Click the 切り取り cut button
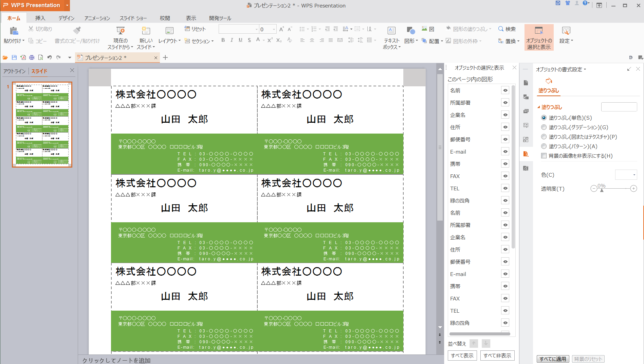 pos(40,29)
